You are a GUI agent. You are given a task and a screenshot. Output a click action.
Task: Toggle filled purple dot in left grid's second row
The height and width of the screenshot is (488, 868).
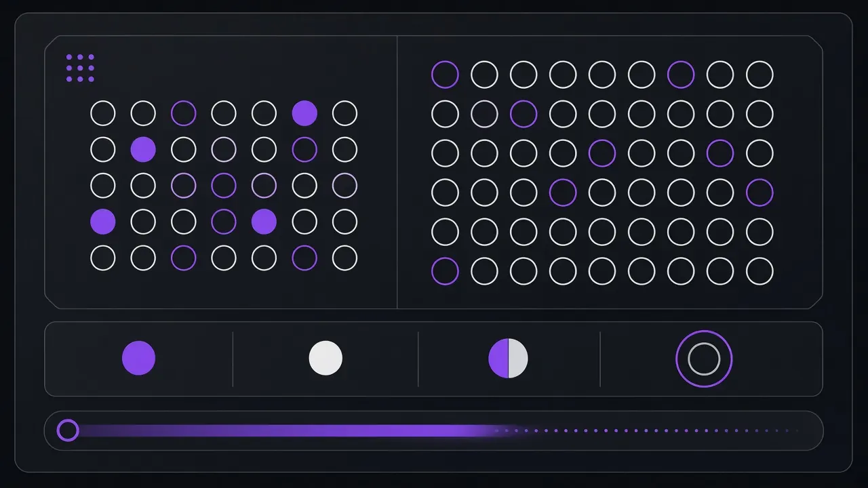point(143,149)
